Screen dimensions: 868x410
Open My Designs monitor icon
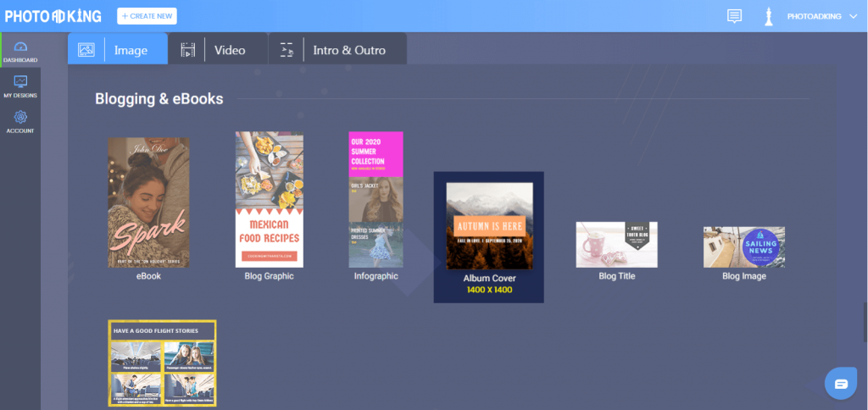click(20, 82)
